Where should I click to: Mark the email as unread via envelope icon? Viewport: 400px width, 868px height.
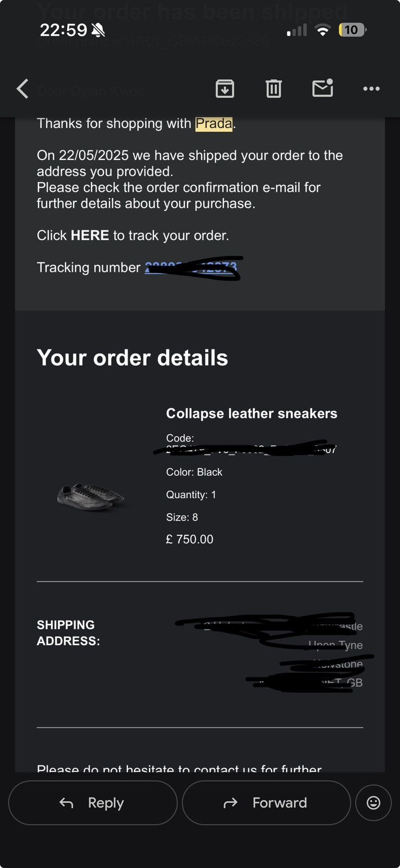[322, 88]
